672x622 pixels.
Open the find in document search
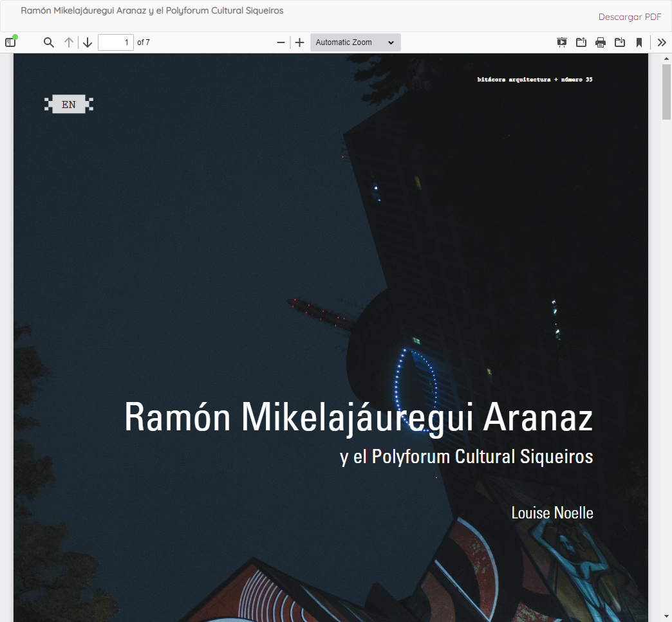49,42
